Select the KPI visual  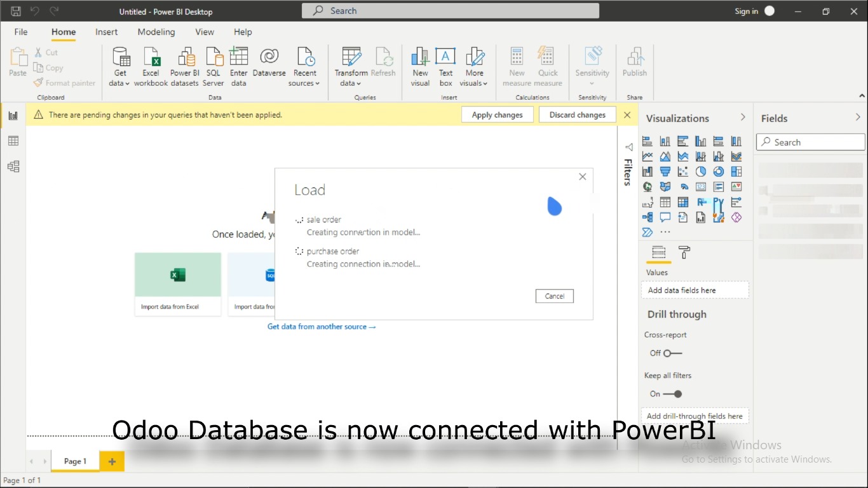tap(736, 187)
